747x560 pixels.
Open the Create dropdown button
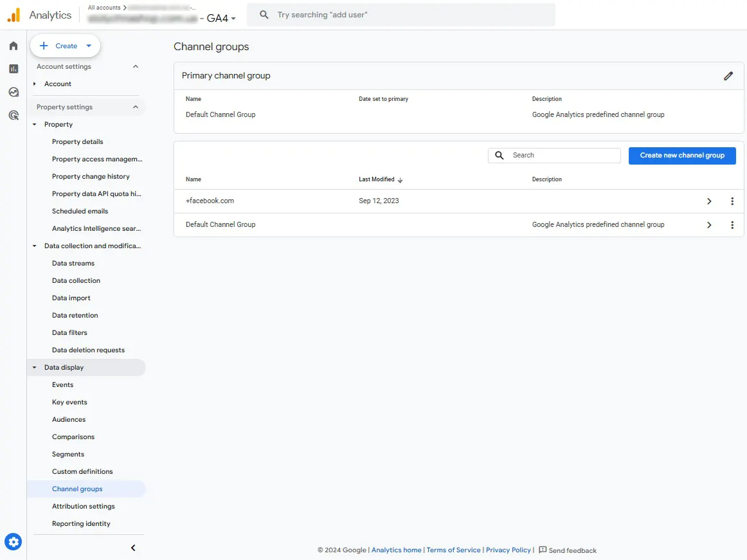click(x=66, y=46)
